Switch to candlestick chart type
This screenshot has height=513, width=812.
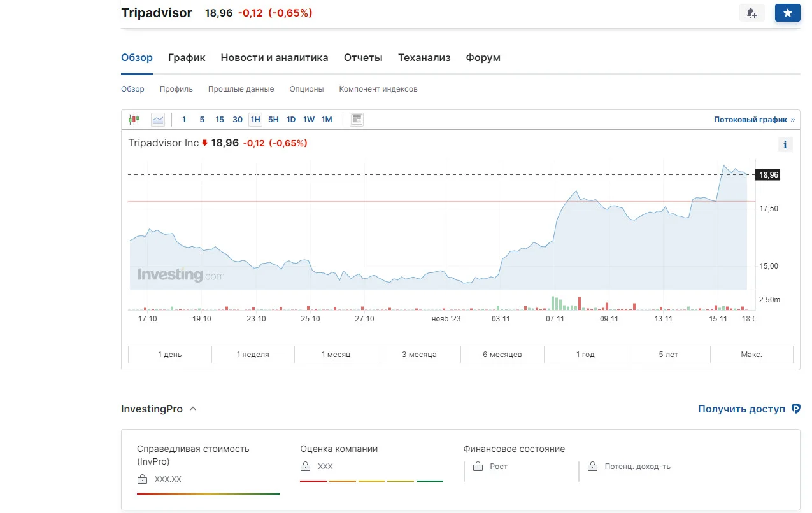coord(134,119)
